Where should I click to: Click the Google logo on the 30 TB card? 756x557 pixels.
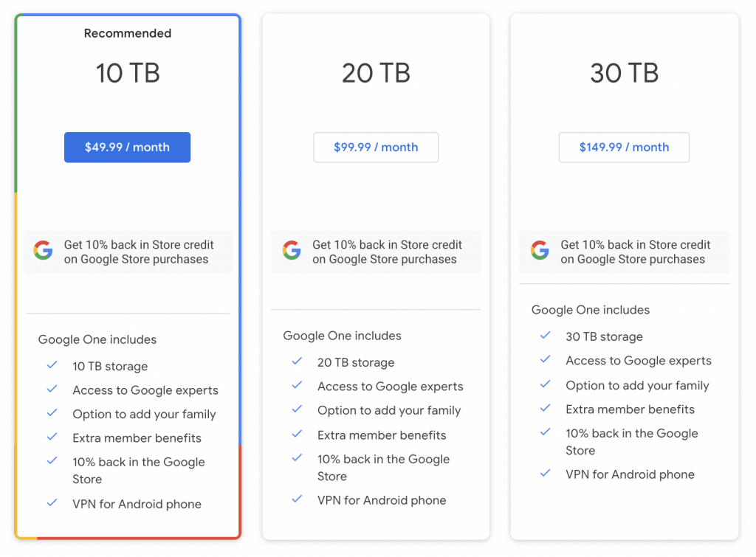pyautogui.click(x=540, y=250)
